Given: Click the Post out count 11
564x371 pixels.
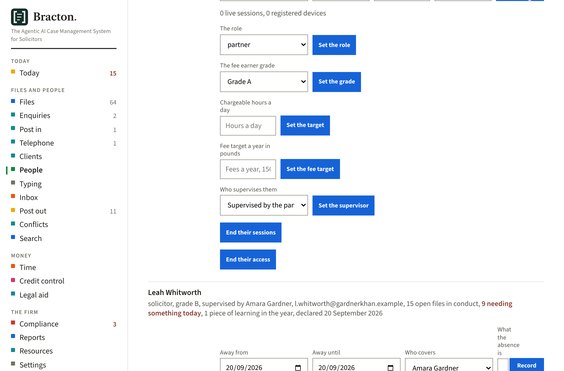Looking at the screenshot, I should [113, 211].
